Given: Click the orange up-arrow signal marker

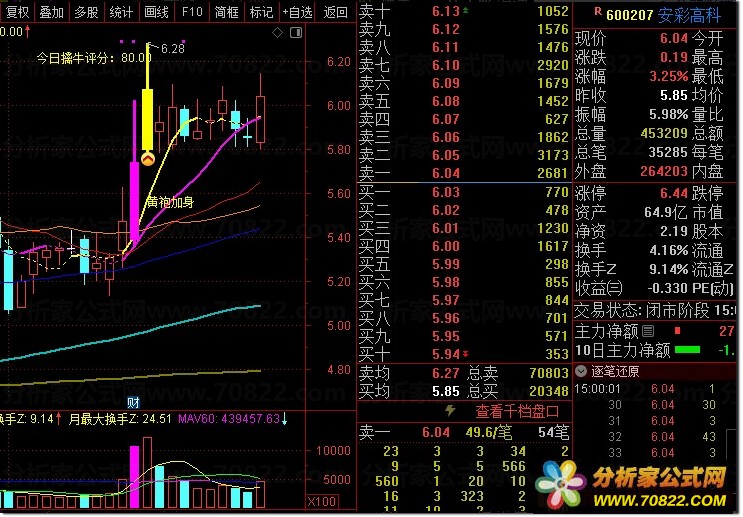Looking at the screenshot, I should tap(148, 157).
